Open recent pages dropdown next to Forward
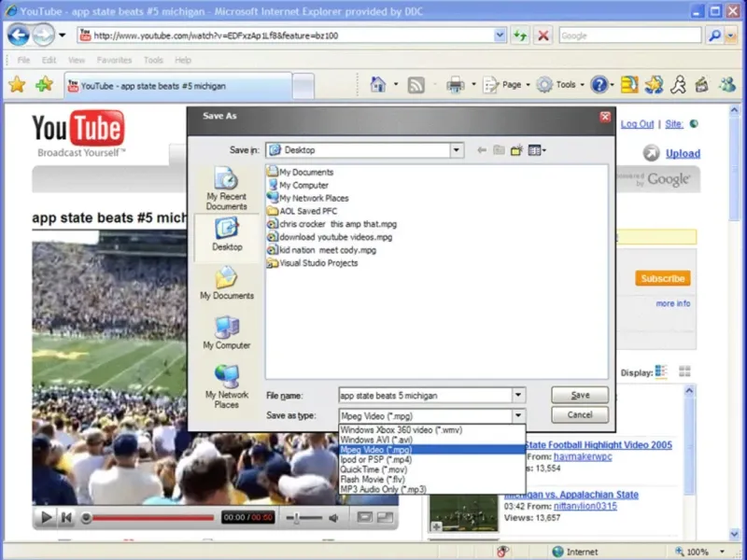 (63, 35)
